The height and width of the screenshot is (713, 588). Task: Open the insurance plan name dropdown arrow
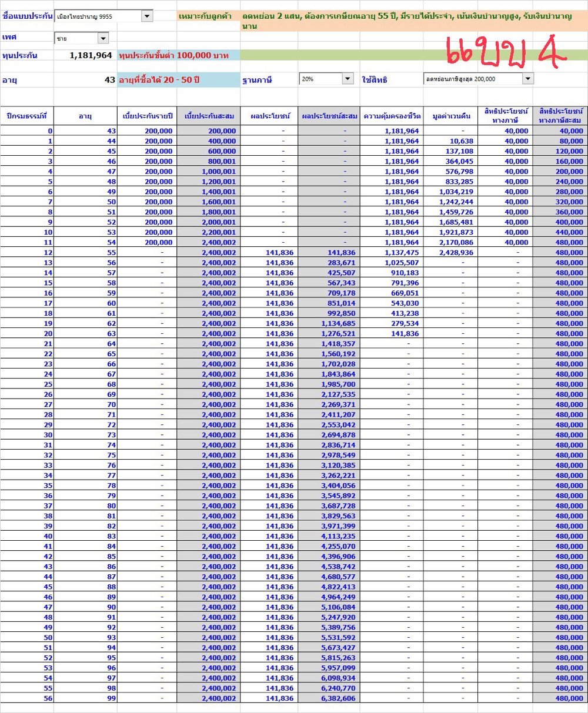[147, 16]
